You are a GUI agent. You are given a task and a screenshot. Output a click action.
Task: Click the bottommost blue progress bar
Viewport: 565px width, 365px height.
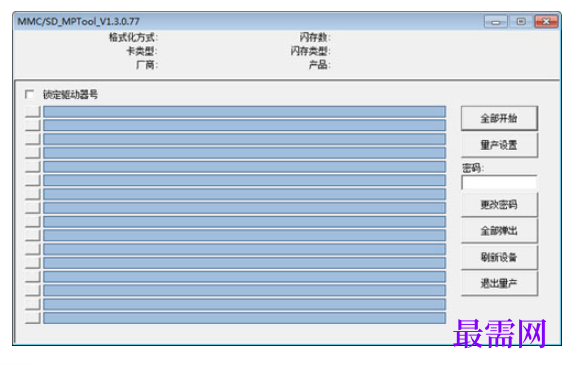pyautogui.click(x=244, y=318)
